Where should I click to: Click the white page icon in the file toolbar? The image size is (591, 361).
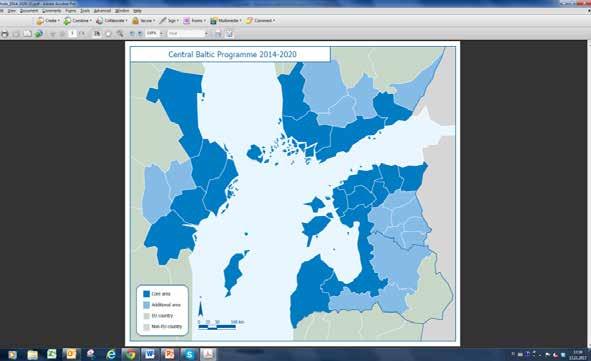pos(28,34)
